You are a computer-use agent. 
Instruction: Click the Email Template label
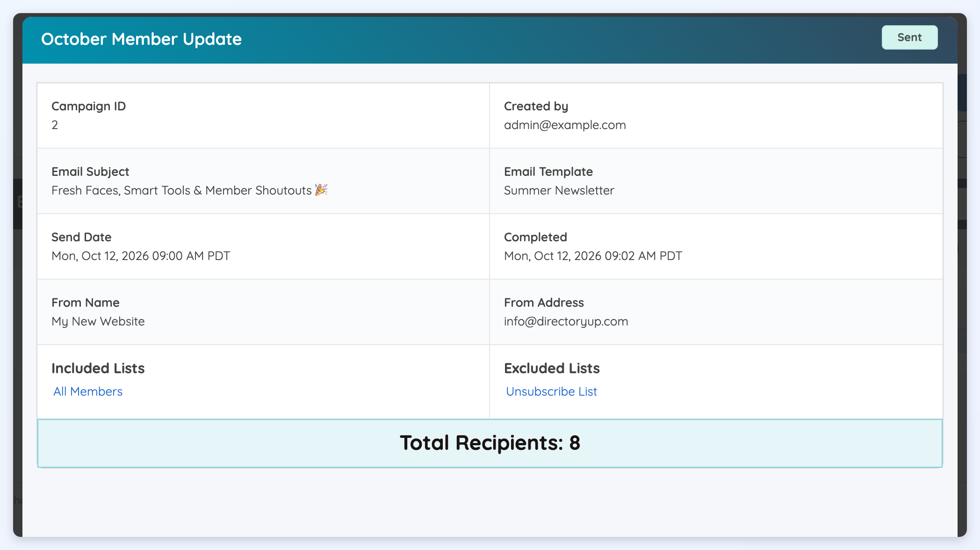coord(548,172)
